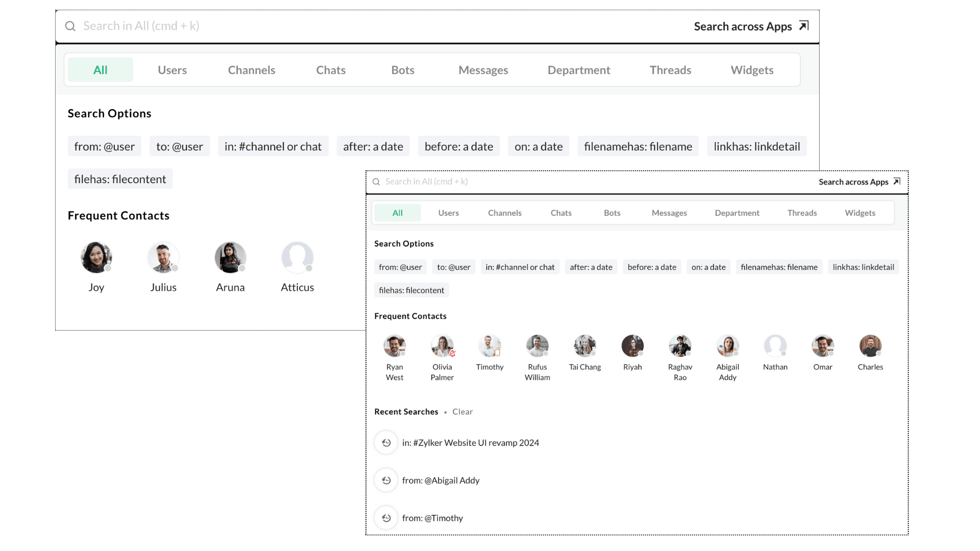The image size is (980, 551).
Task: Switch to Channels tab in large panel
Action: (x=251, y=70)
